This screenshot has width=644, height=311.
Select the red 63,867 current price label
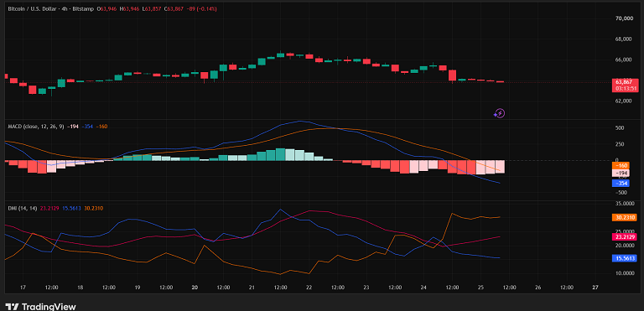(x=624, y=82)
